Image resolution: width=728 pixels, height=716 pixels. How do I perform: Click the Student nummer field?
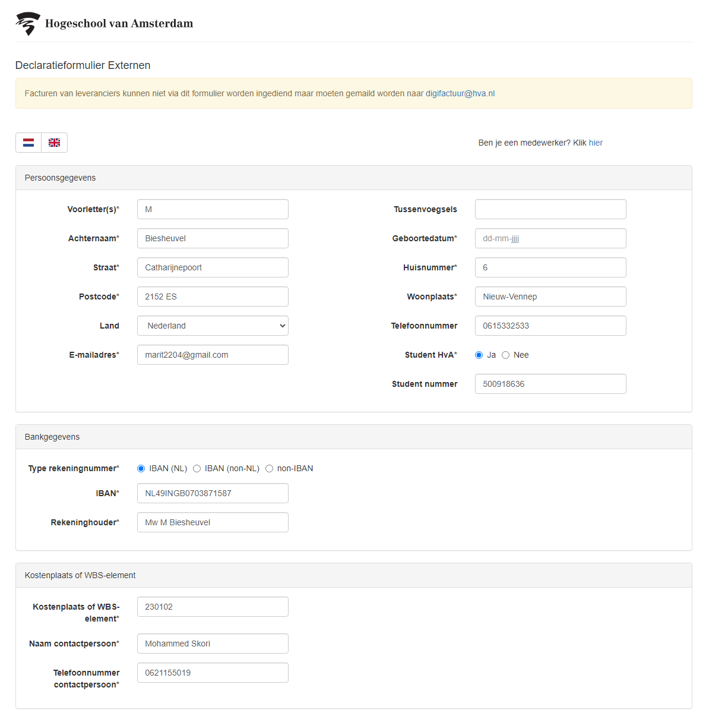tap(550, 384)
